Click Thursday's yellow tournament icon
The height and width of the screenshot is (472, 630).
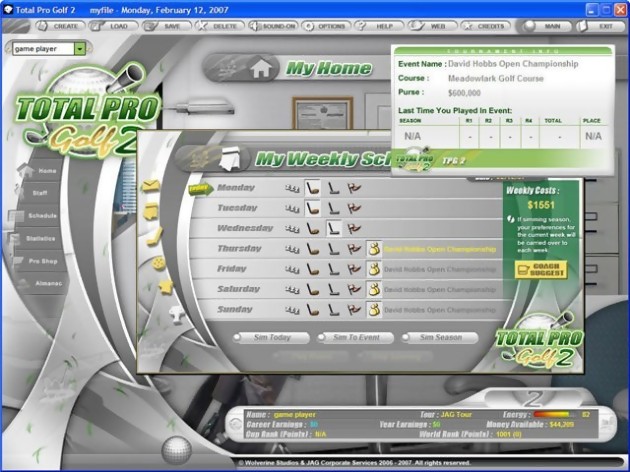tap(374, 248)
